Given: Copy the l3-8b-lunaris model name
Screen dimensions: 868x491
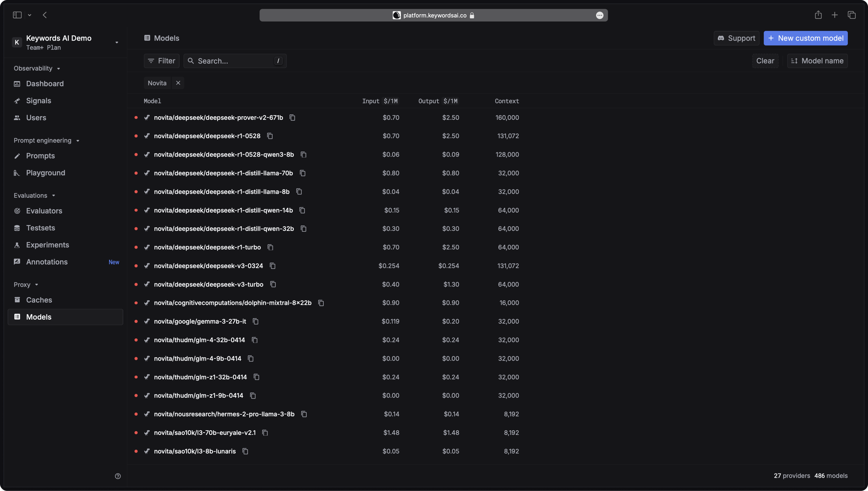Looking at the screenshot, I should coord(245,451).
